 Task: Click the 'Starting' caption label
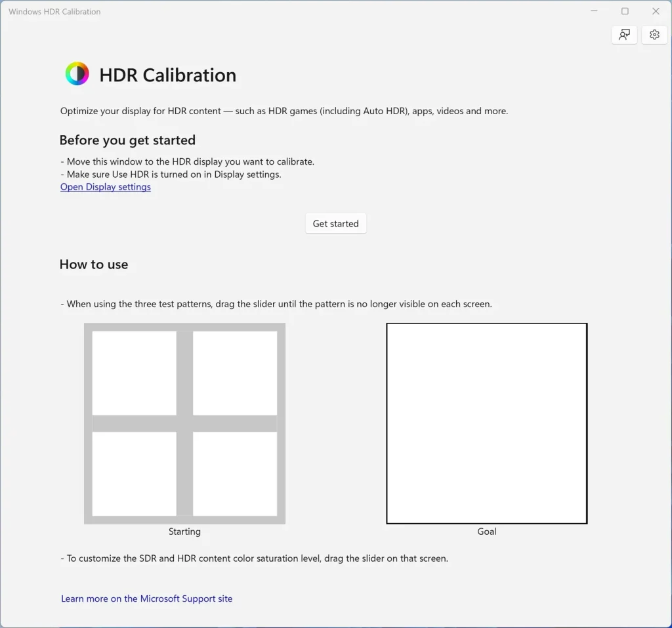(184, 532)
